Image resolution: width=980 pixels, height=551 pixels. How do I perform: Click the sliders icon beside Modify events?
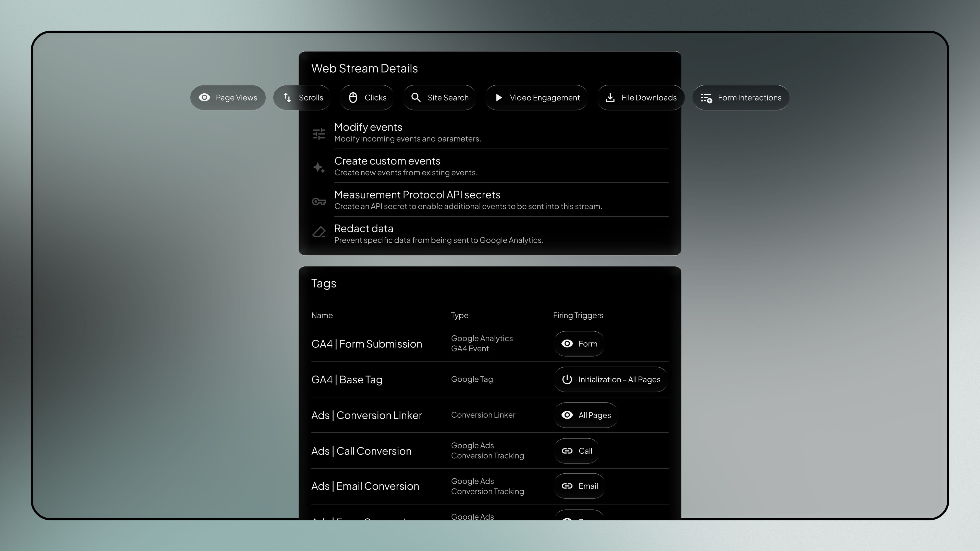coord(319,133)
